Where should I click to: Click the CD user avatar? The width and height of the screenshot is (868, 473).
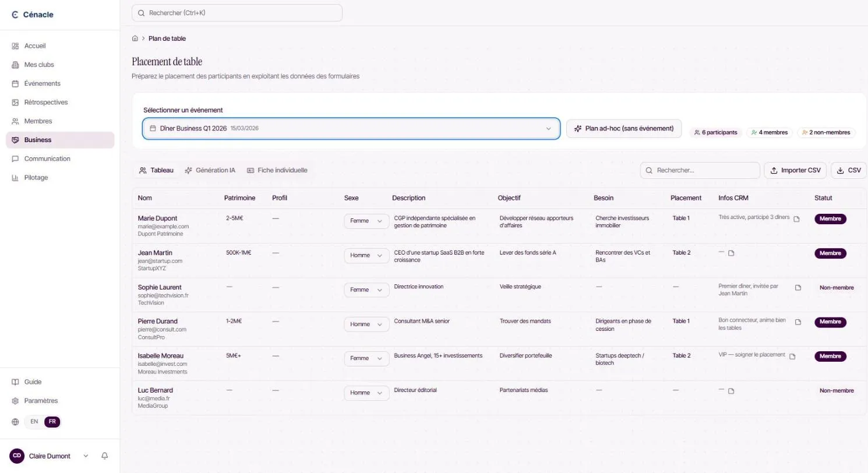click(x=17, y=456)
